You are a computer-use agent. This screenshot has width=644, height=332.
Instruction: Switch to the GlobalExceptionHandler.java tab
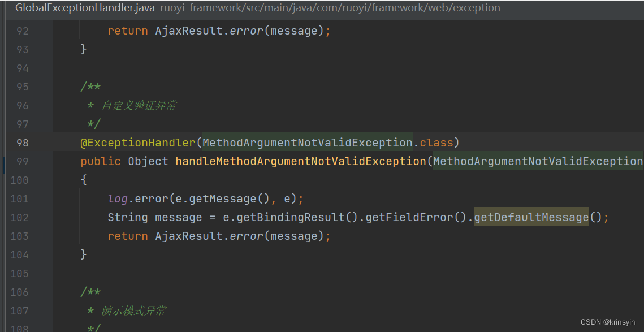click(x=85, y=7)
